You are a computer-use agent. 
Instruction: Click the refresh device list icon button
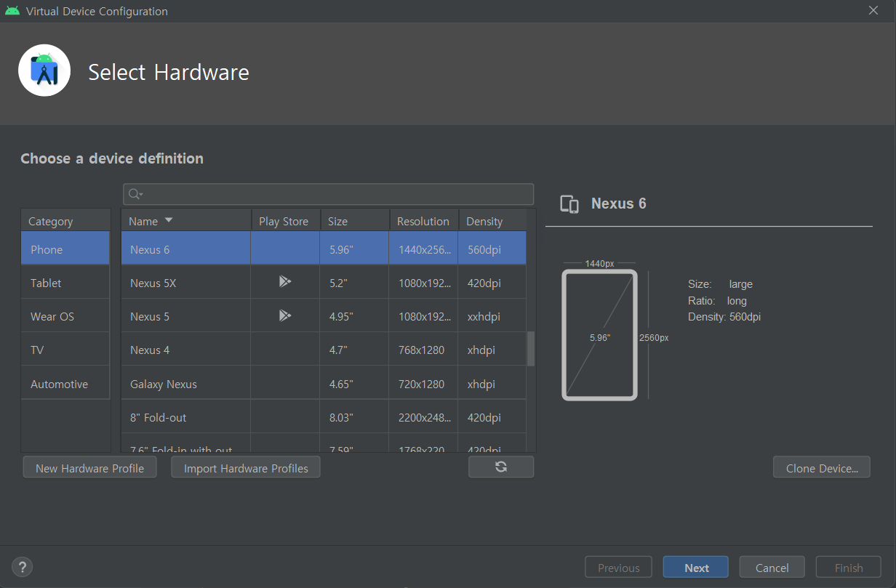(x=501, y=467)
